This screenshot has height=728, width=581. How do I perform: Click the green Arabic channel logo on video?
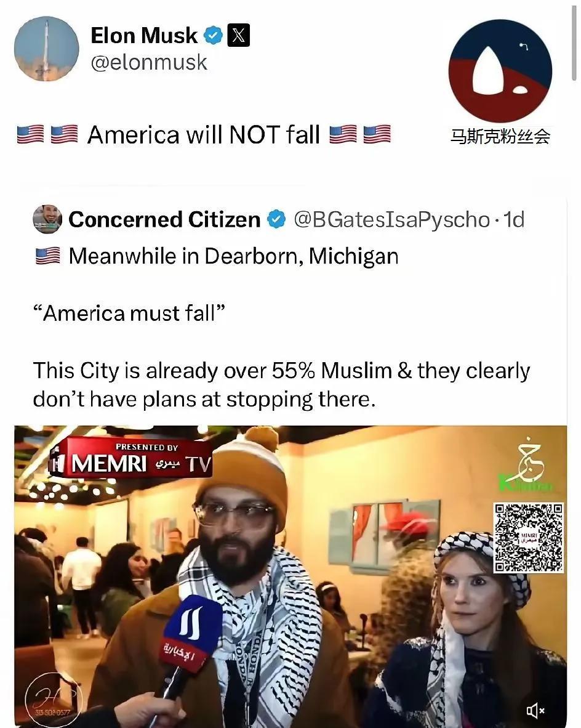(x=527, y=465)
